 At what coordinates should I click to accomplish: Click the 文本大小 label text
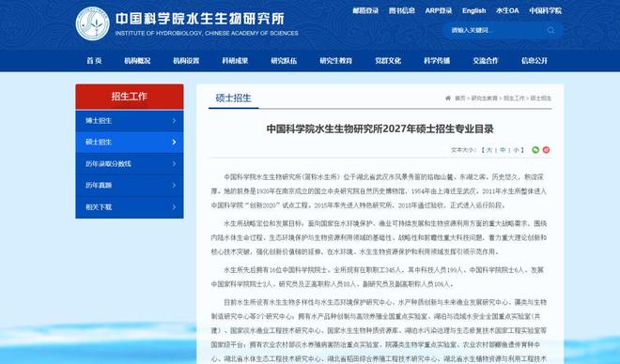coord(463,150)
